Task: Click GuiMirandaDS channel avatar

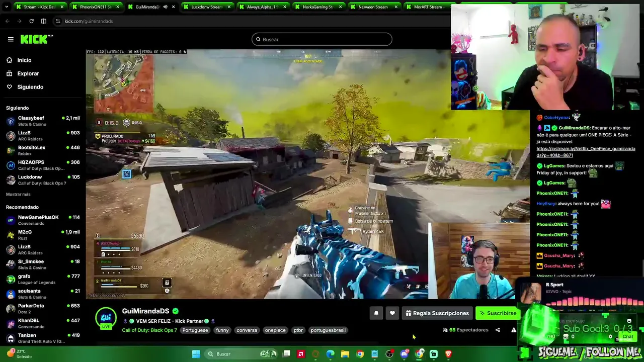Action: [x=106, y=318]
